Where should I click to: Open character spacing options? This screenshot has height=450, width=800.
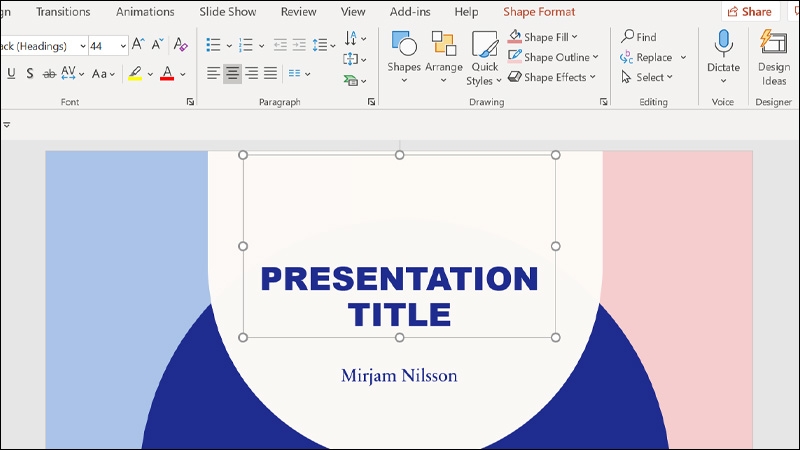[72, 74]
